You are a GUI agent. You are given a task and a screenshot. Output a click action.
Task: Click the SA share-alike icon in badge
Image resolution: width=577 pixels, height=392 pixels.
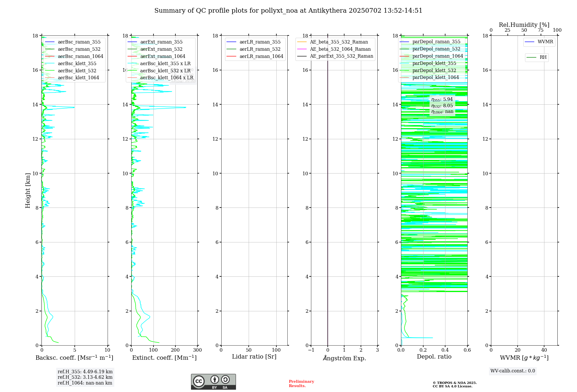pyautogui.click(x=225, y=380)
